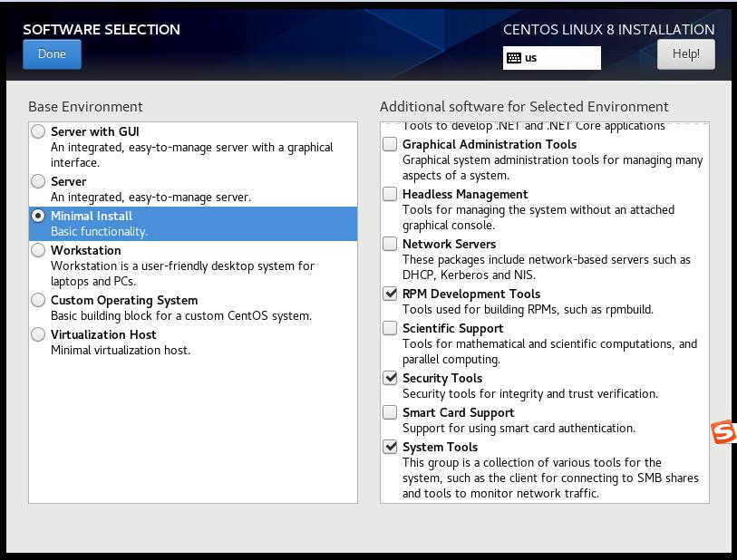Enable Graphical Administration Tools checkbox

[390, 145]
